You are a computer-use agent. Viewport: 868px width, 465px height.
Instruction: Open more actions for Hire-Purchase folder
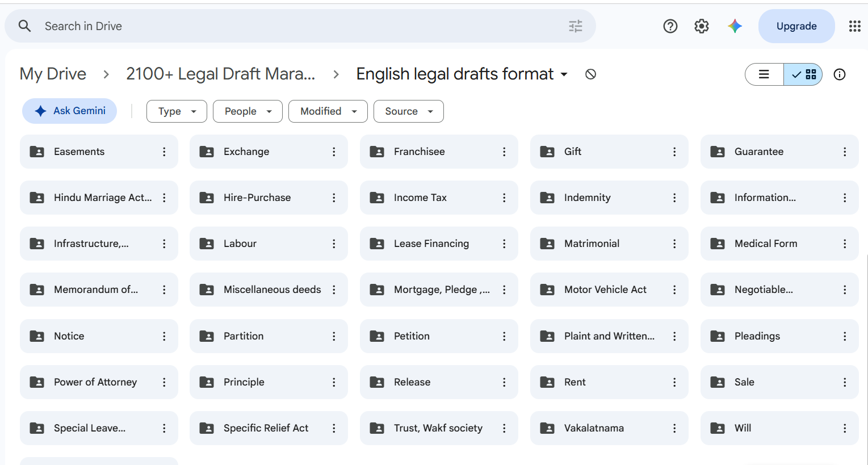tap(334, 198)
